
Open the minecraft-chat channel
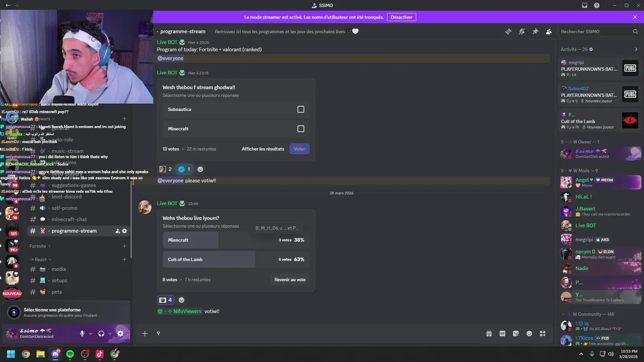click(x=78, y=219)
